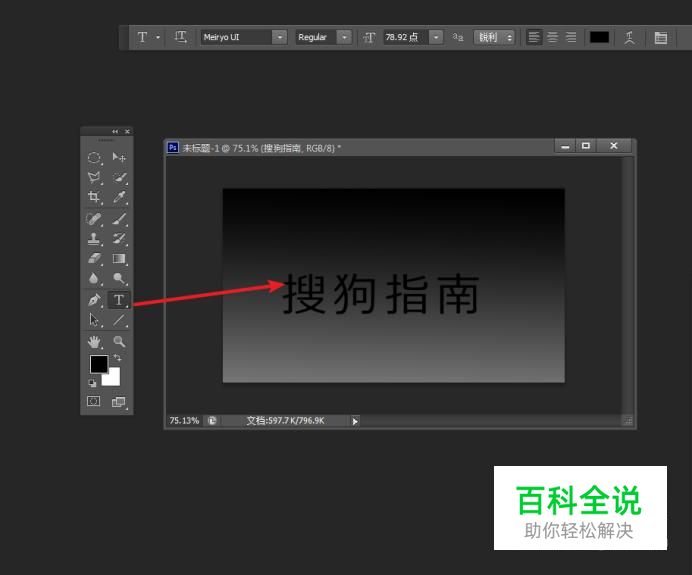Screen dimensions: 692x575
Task: Create warped text
Action: (x=629, y=38)
